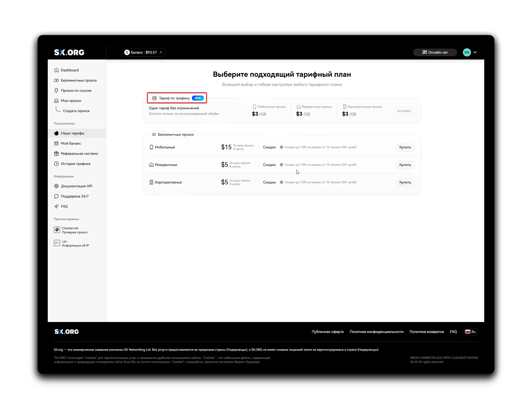Click the Поддержка 24/7 chat icon
The width and height of the screenshot is (532, 414).
tap(56, 196)
